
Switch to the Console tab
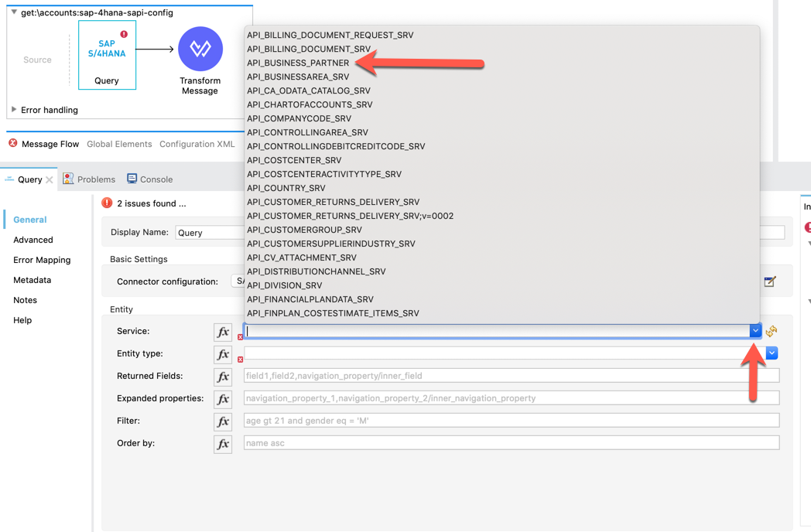coord(150,179)
